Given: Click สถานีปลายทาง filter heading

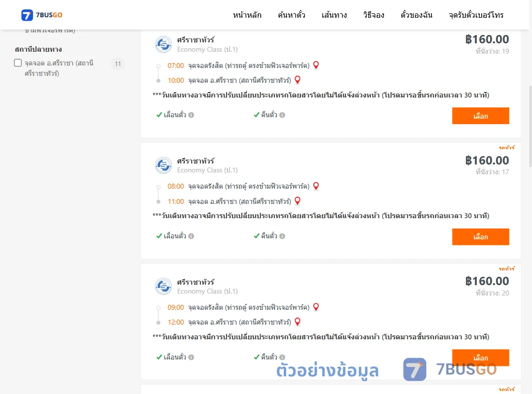Looking at the screenshot, I should point(38,50).
